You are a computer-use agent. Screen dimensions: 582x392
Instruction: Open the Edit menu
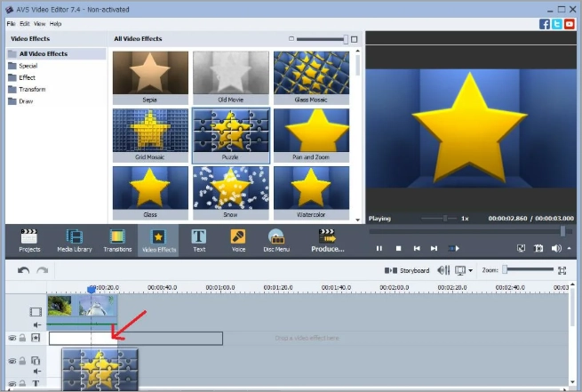(x=25, y=24)
